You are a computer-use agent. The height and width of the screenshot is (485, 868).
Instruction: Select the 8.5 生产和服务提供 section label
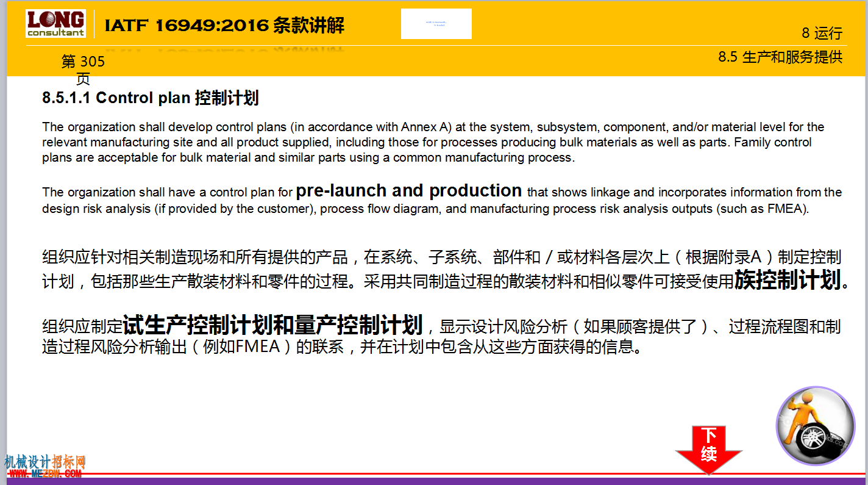point(780,57)
